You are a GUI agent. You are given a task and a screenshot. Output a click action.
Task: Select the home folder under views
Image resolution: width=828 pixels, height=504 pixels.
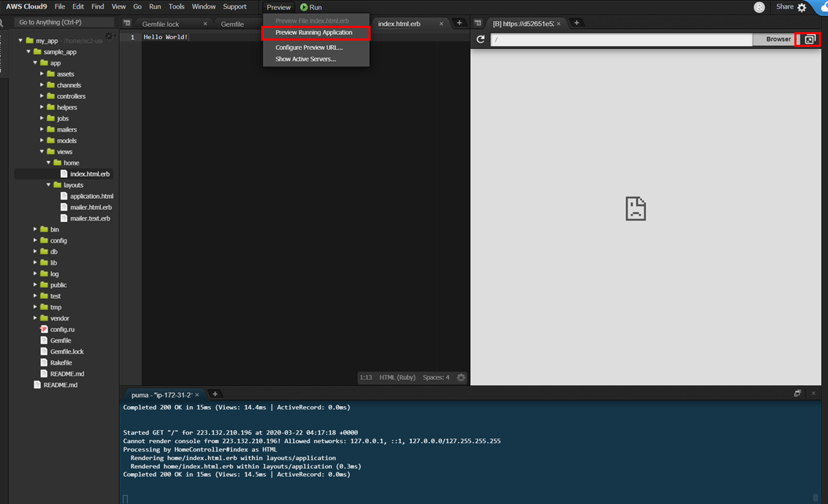point(71,162)
